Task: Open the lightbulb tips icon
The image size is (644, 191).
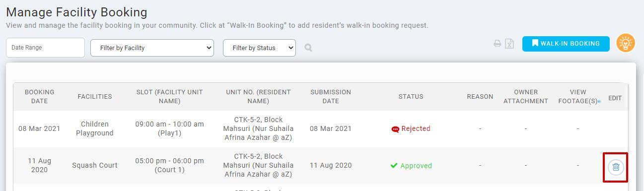Action: (626, 43)
